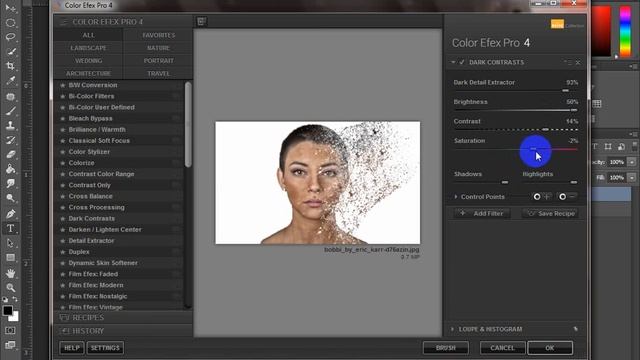Select the Zoom magnifier tool
The height and width of the screenshot is (360, 640).
tap(10, 288)
